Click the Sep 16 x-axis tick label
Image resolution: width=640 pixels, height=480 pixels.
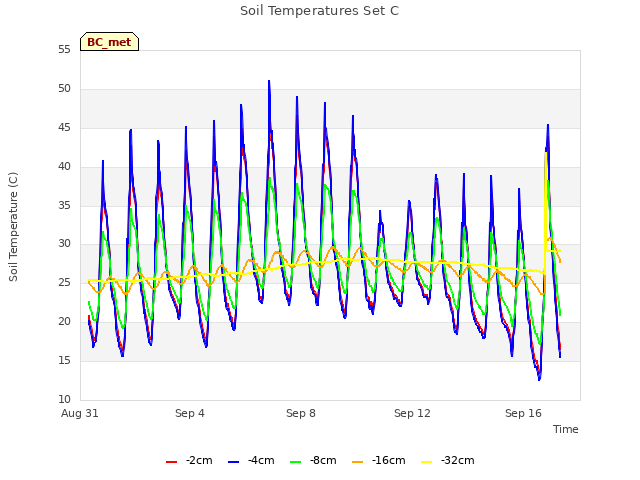[x=523, y=413]
